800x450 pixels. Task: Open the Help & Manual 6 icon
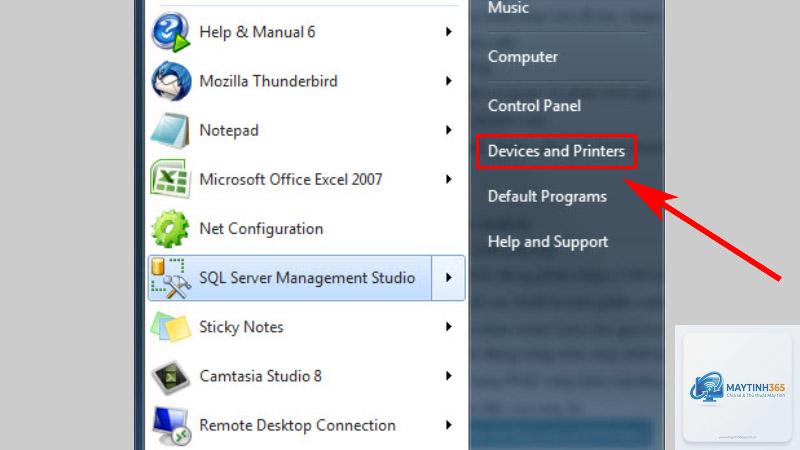(x=171, y=32)
